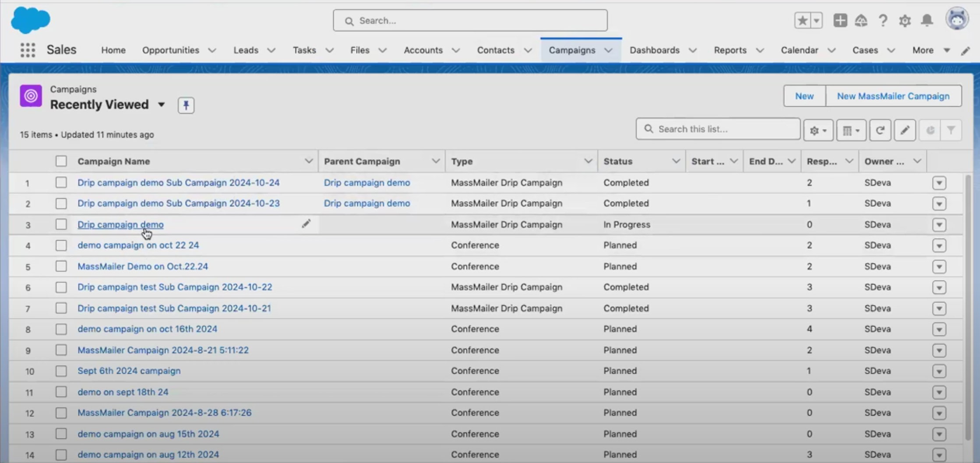This screenshot has width=980, height=463.
Task: Check the demo campaign on oct 16th 2024 box
Action: click(x=61, y=329)
